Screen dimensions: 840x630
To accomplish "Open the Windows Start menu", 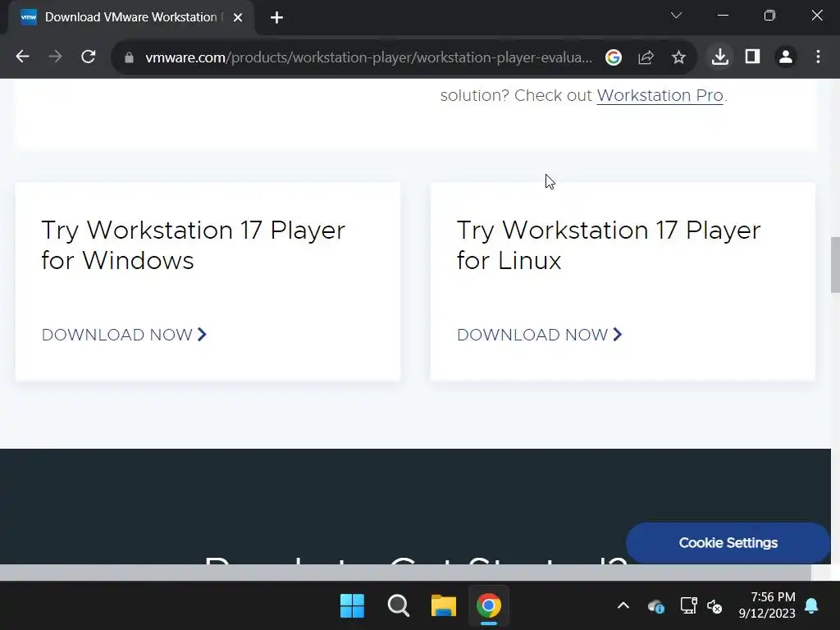I will pos(352,606).
